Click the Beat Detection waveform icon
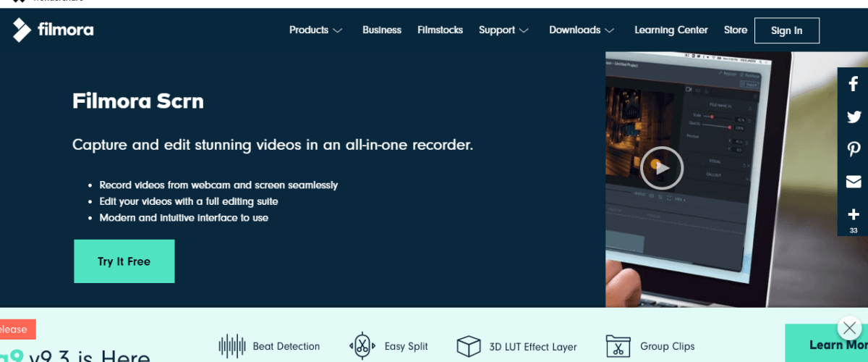Image resolution: width=868 pixels, height=362 pixels. tap(232, 346)
